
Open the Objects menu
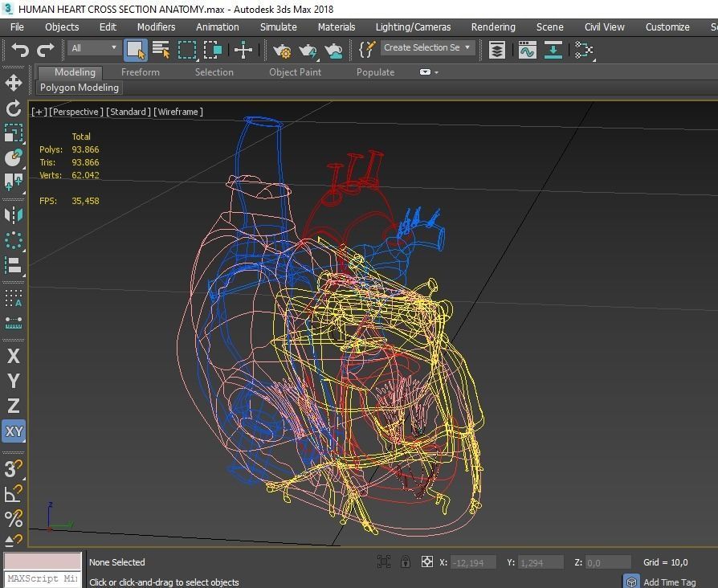62,27
